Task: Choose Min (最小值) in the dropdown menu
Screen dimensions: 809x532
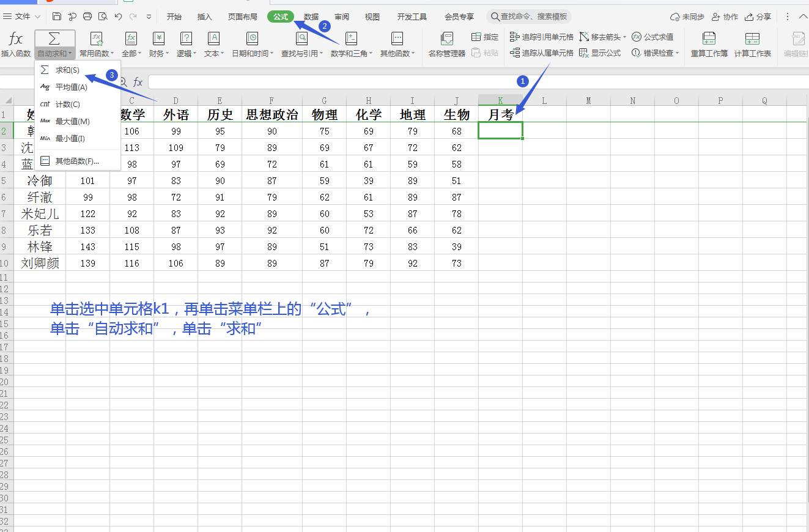Action: pos(78,139)
